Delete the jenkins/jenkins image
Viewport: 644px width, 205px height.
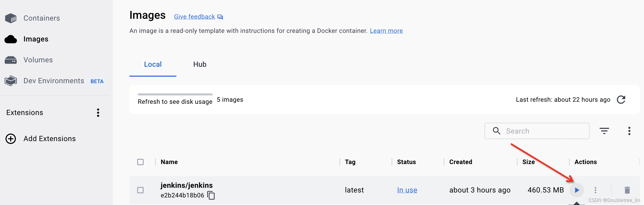[627, 190]
